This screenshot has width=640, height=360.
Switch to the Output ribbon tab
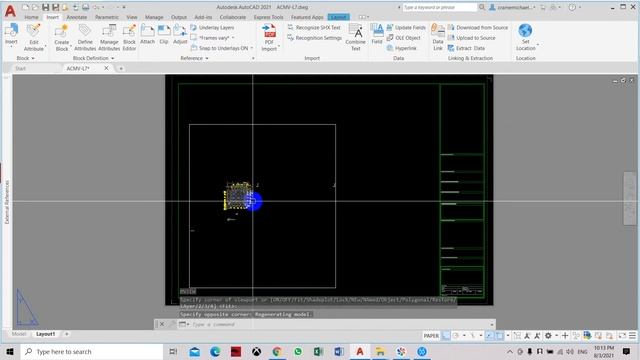pyautogui.click(x=178, y=17)
